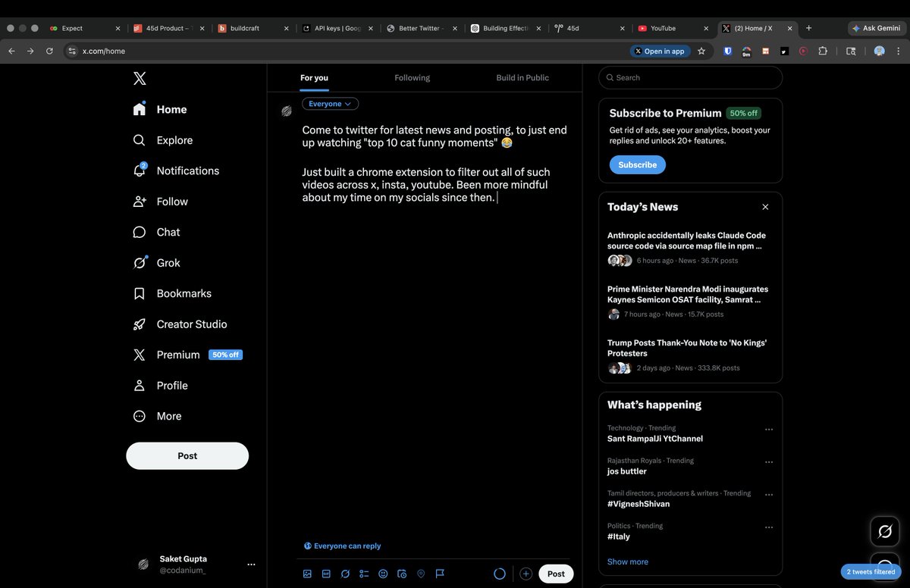Add another post with plus button
Viewport: 910px width, 588px height.
tap(526, 574)
